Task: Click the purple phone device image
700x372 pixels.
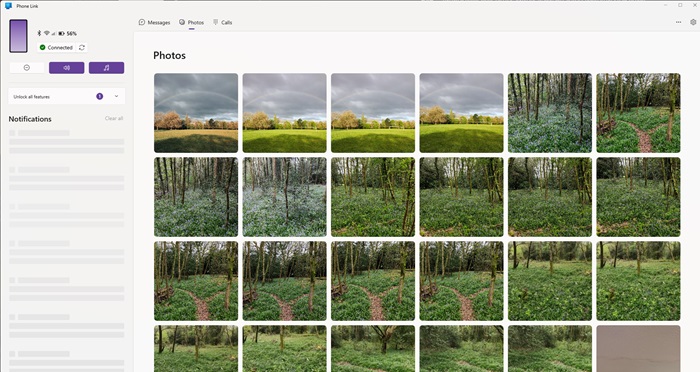Action: (x=18, y=36)
